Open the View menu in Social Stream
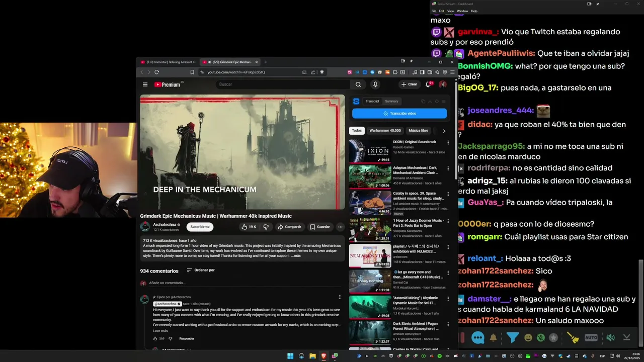 (450, 11)
